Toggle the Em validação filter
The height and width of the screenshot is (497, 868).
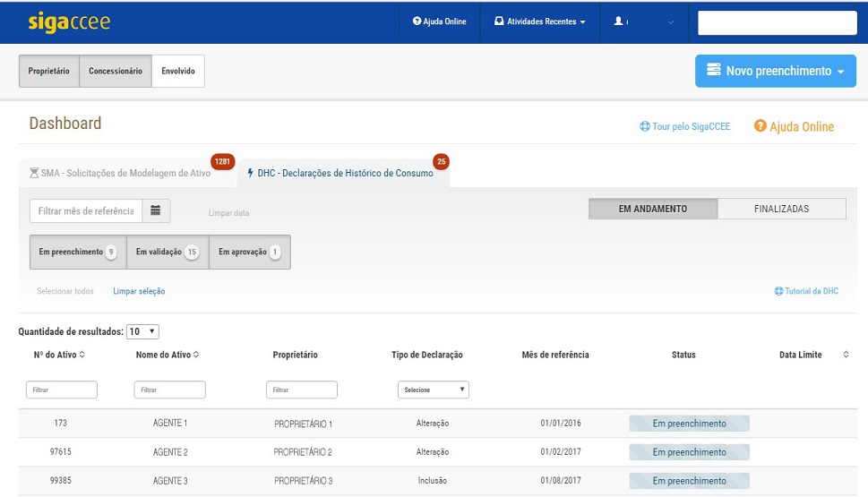pyautogui.click(x=167, y=253)
